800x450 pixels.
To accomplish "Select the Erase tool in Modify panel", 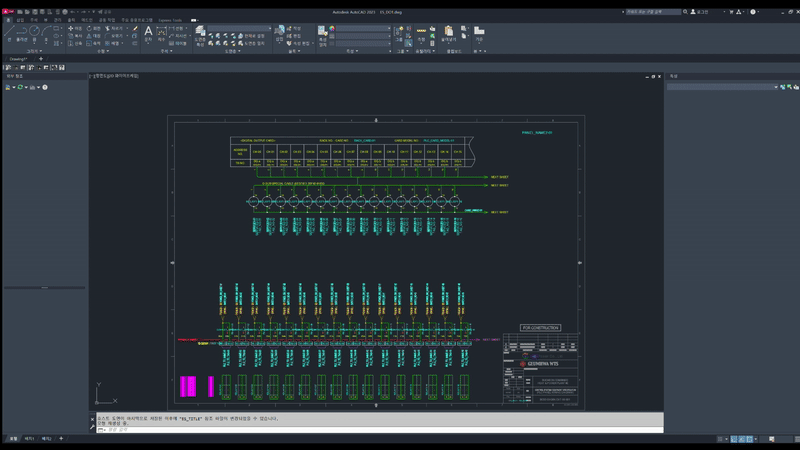I will 135,29.
